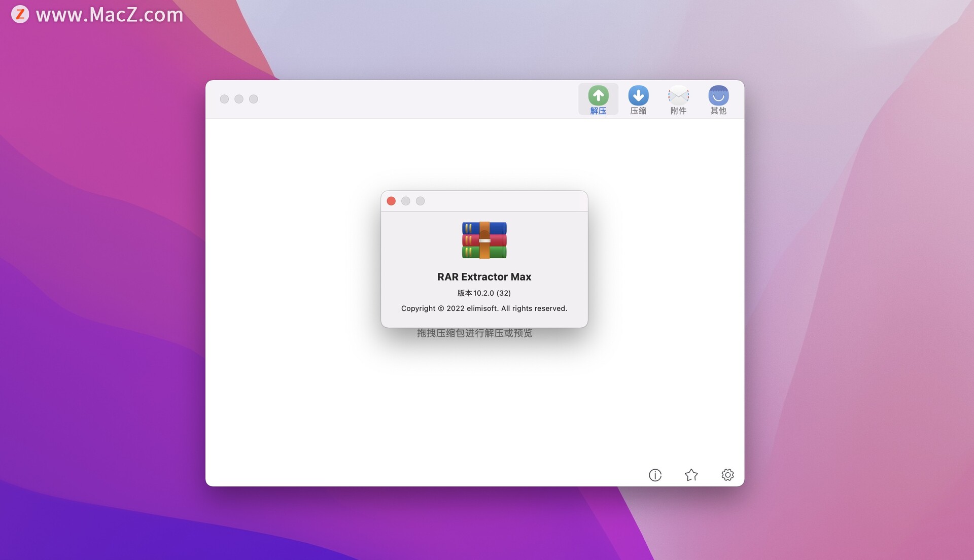The width and height of the screenshot is (974, 560).
Task: Click the main window's grey minimize button
Action: [x=239, y=99]
